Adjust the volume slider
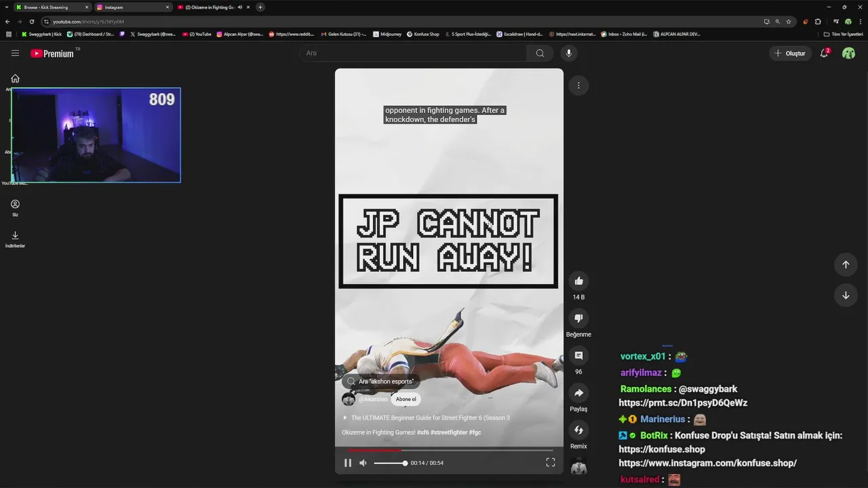The height and width of the screenshot is (488, 868). 390,463
